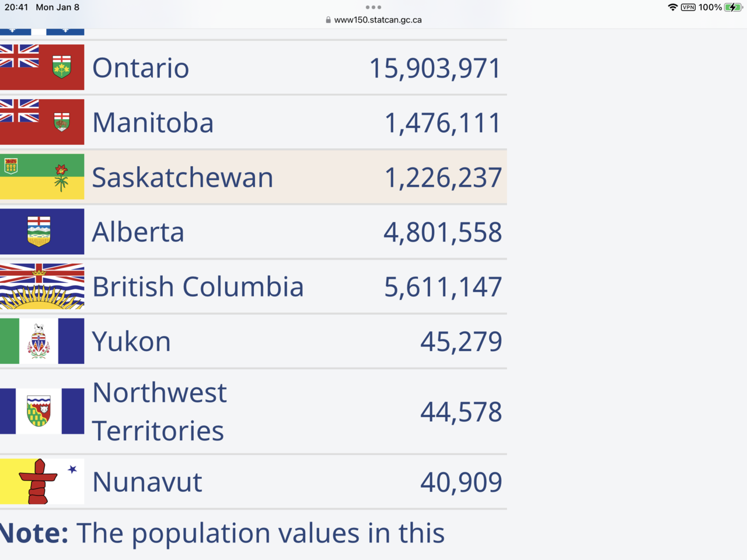Click the Ontario flag icon
Viewport: 747px width, 560px height.
(42, 67)
